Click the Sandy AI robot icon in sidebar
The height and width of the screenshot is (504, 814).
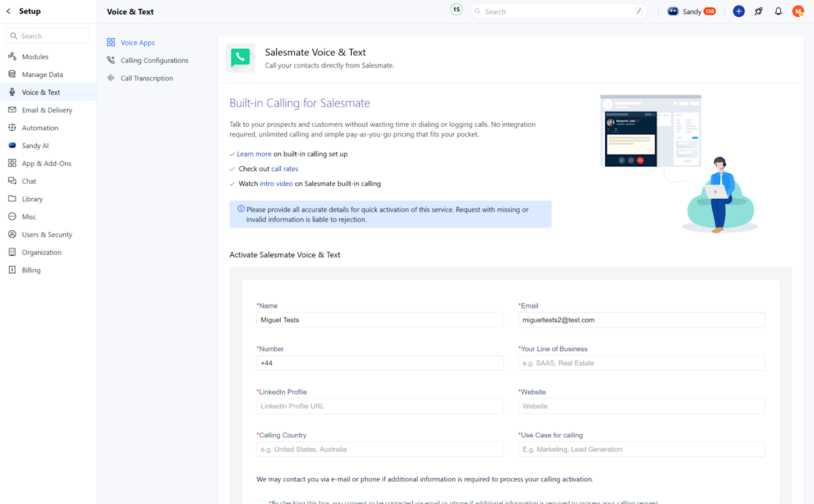(x=12, y=145)
